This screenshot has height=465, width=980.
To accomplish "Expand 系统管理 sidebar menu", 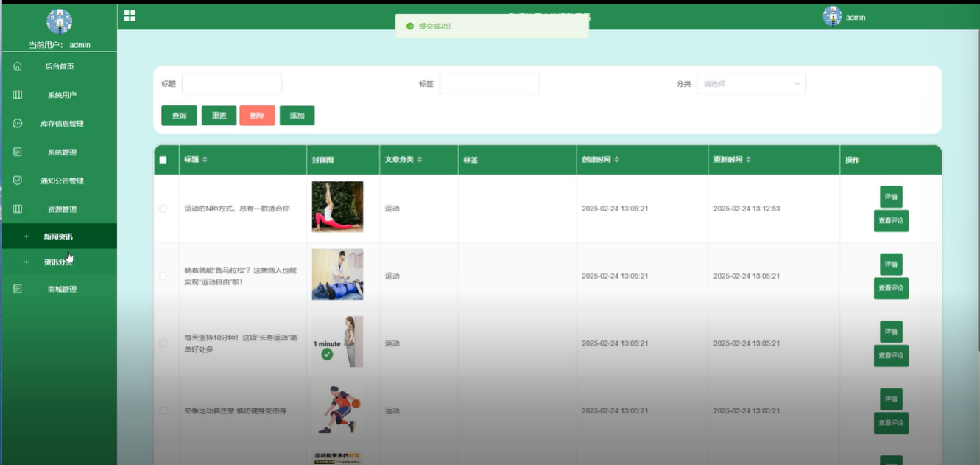I will [x=59, y=153].
